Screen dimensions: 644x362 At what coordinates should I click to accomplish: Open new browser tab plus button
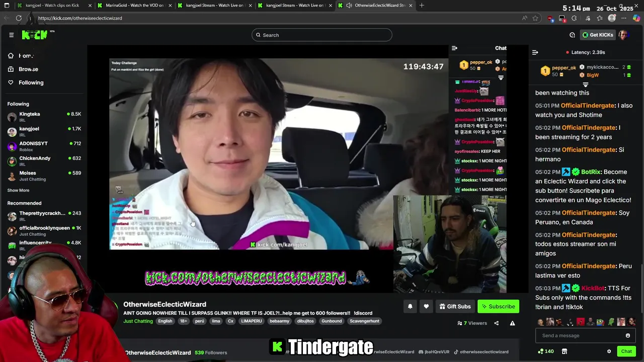click(422, 6)
